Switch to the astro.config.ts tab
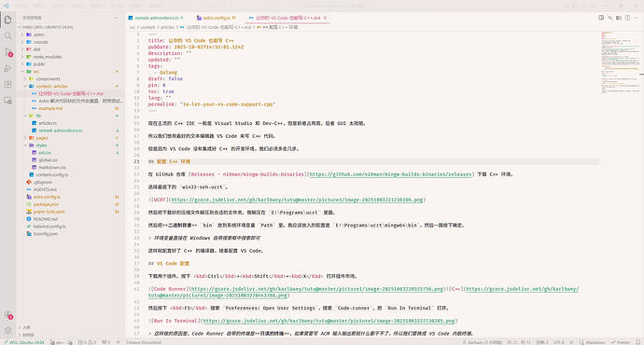The height and width of the screenshot is (345, 644). click(217, 18)
